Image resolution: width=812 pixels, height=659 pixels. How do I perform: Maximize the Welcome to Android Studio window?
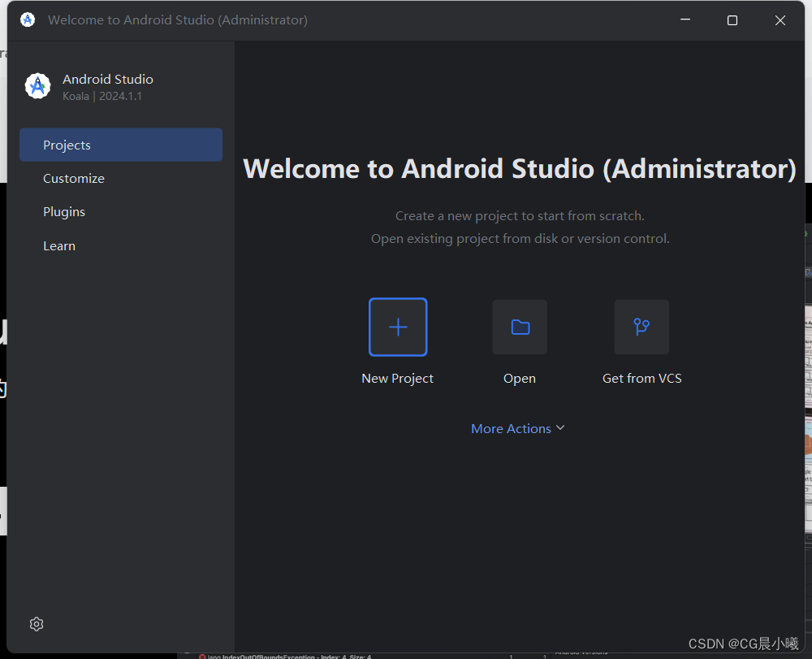point(732,20)
